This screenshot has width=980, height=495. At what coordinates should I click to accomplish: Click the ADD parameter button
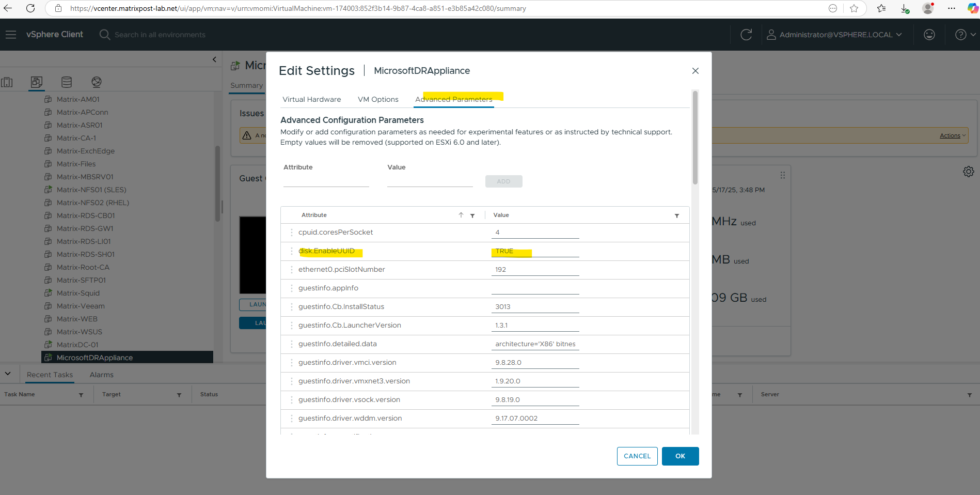point(504,181)
